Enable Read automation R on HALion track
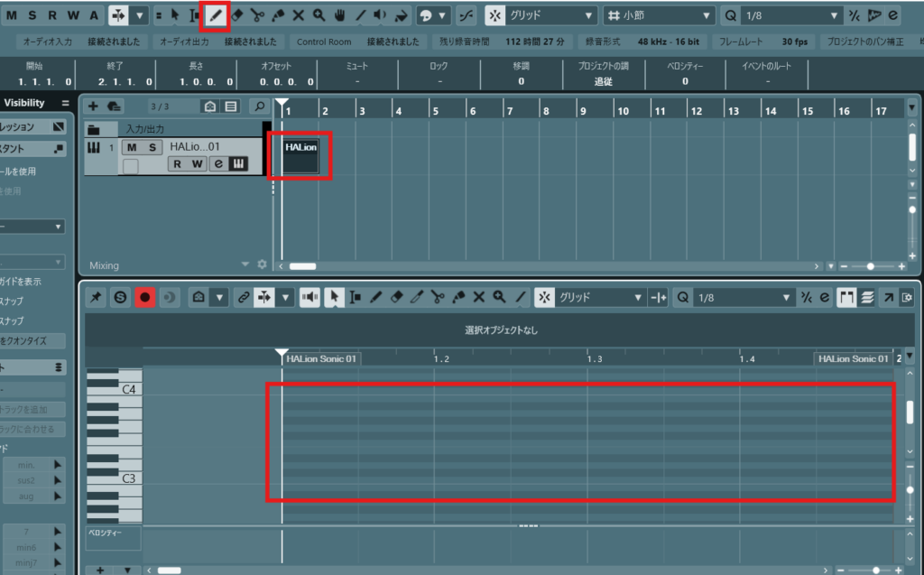 click(178, 164)
